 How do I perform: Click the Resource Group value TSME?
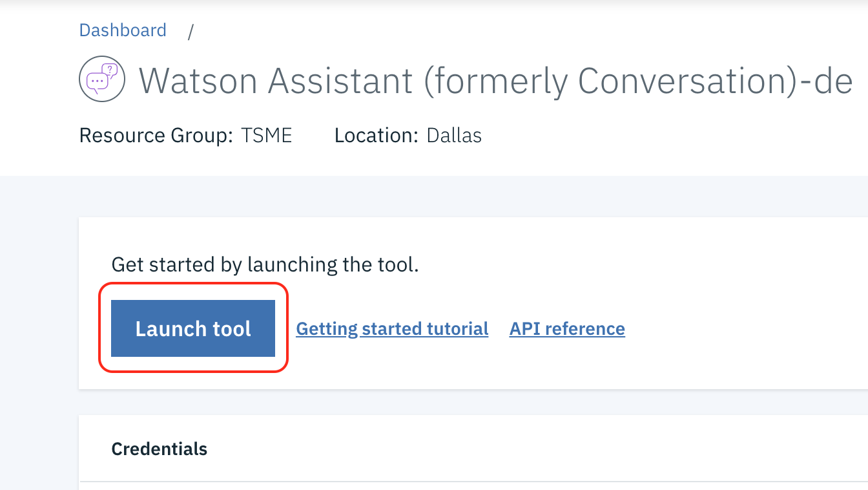click(x=267, y=135)
